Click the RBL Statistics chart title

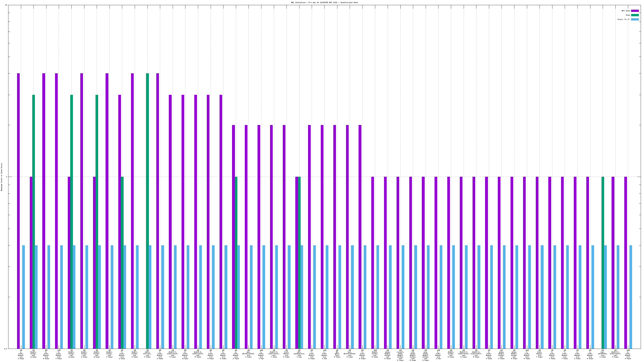tap(324, 2)
